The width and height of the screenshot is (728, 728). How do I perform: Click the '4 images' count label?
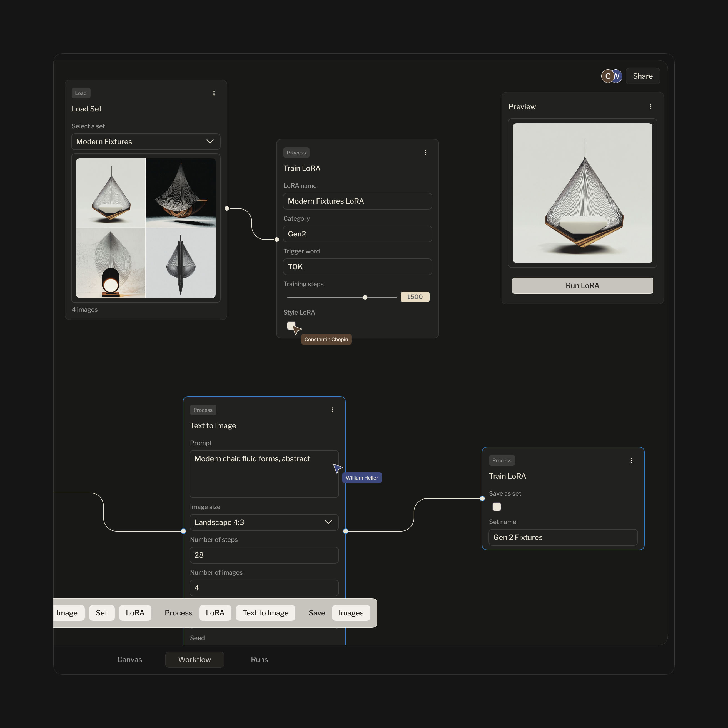pos(85,309)
